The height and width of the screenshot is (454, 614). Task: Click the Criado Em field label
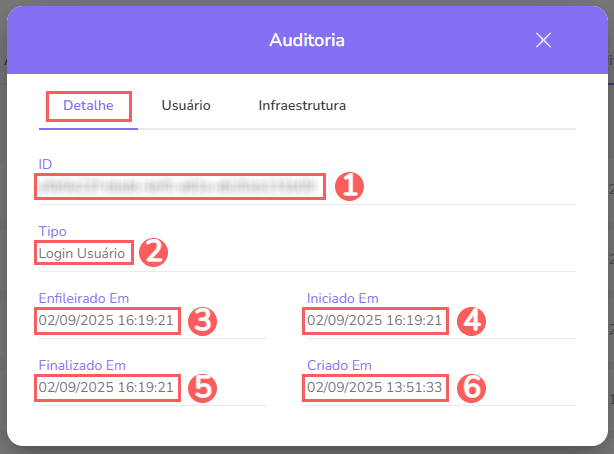[x=339, y=366]
